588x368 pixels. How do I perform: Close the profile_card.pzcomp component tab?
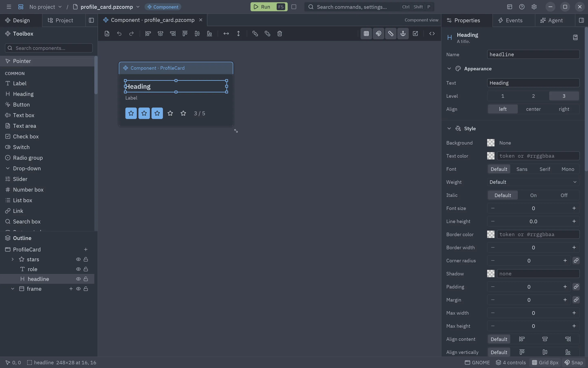click(201, 20)
